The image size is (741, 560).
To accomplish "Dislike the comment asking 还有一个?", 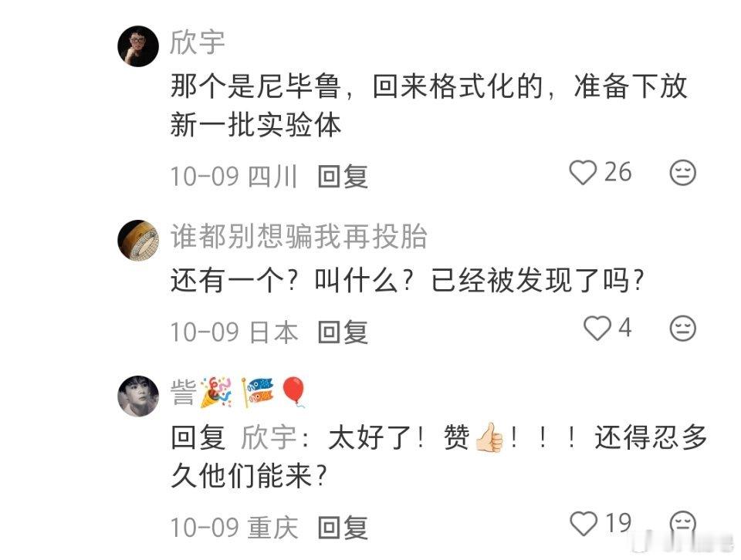I will [x=683, y=328].
